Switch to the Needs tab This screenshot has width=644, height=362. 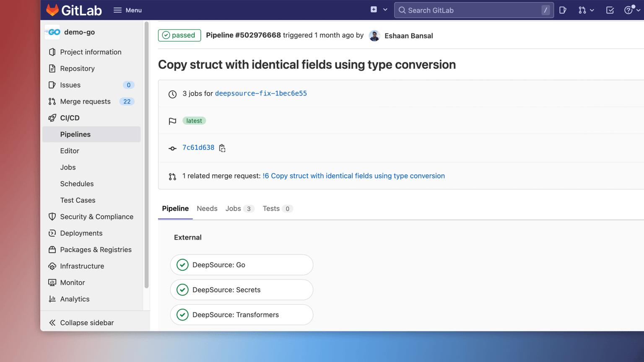(207, 209)
